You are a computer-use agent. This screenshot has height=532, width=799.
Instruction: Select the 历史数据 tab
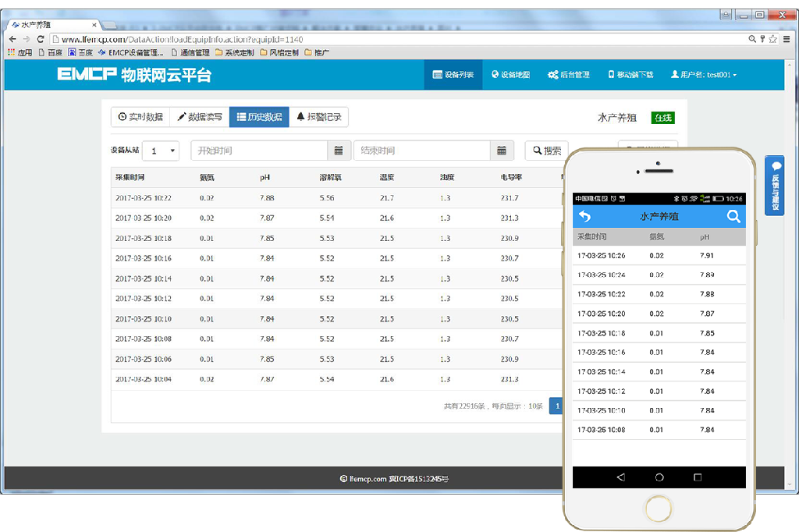click(259, 117)
